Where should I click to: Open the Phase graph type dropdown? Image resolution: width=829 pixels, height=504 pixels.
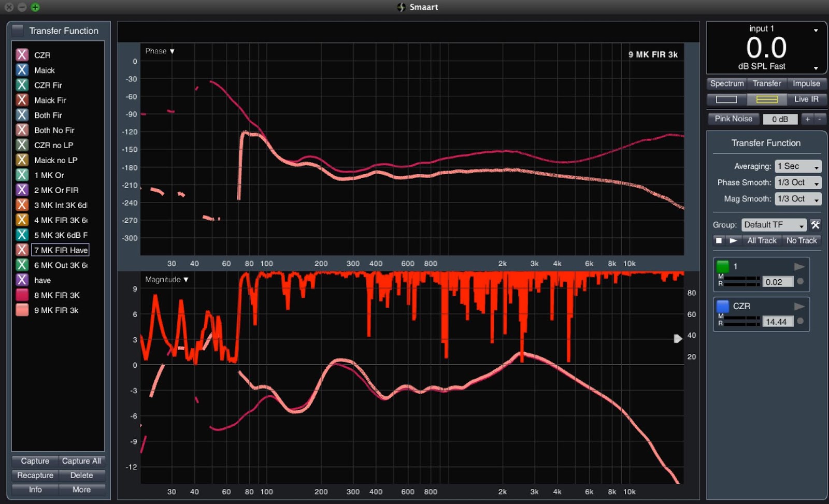[160, 51]
